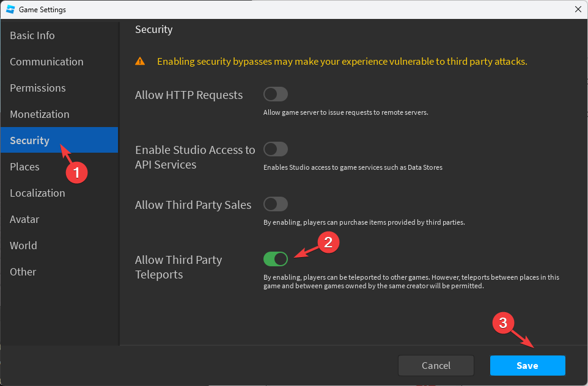Image resolution: width=588 pixels, height=386 pixels.
Task: Select the Other tab in sidebar
Action: [23, 272]
